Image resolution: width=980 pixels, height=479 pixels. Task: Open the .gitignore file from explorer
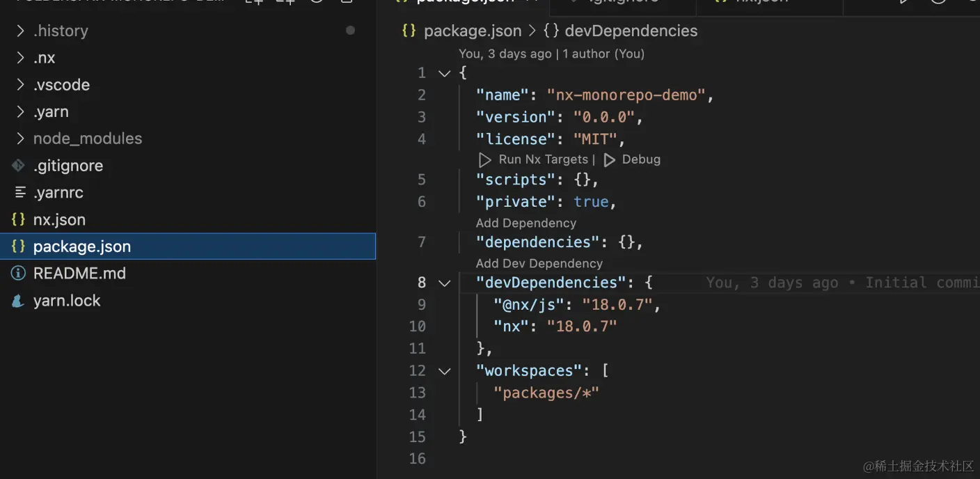tap(188, 166)
